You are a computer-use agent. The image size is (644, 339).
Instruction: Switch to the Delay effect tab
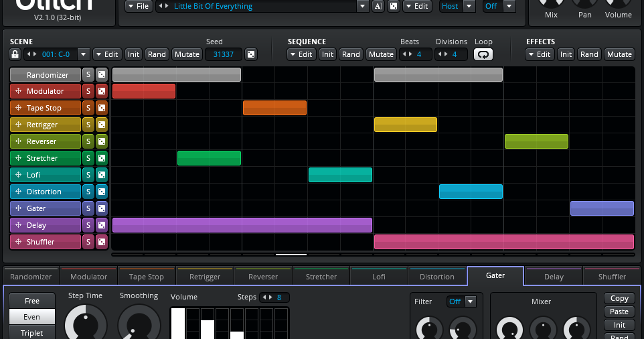point(554,276)
